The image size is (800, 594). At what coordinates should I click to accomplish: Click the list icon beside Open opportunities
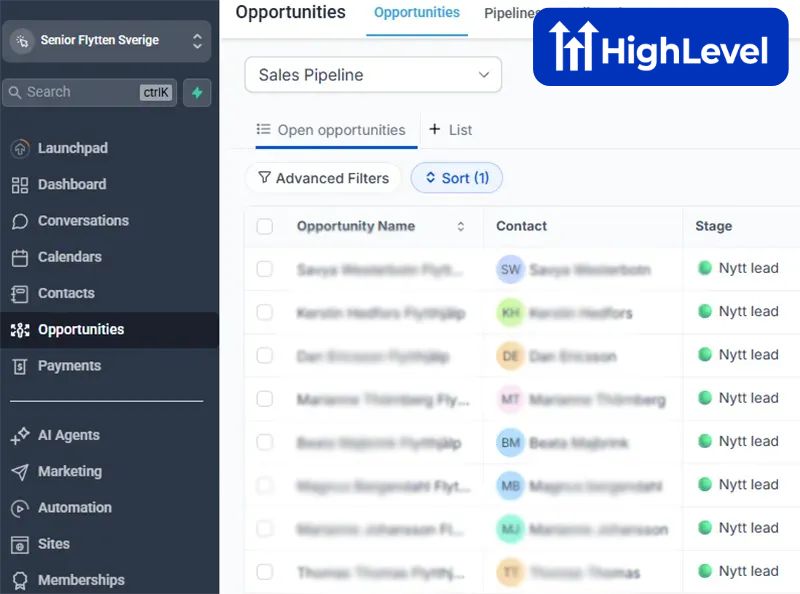coord(263,129)
